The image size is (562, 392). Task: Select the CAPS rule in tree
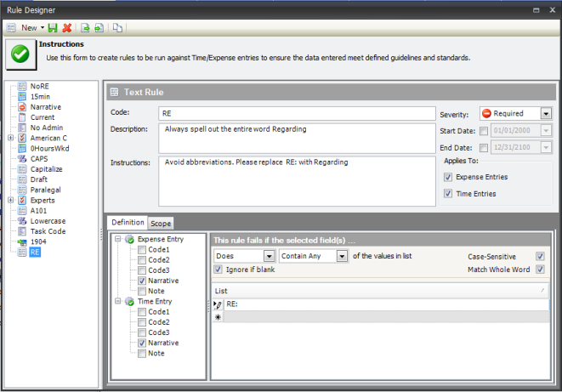(x=40, y=158)
